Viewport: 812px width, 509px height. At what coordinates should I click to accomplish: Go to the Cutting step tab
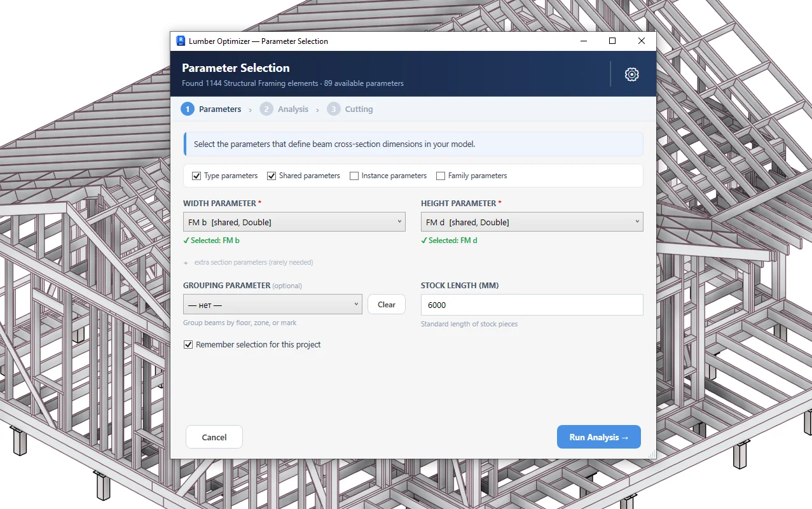[x=359, y=109]
